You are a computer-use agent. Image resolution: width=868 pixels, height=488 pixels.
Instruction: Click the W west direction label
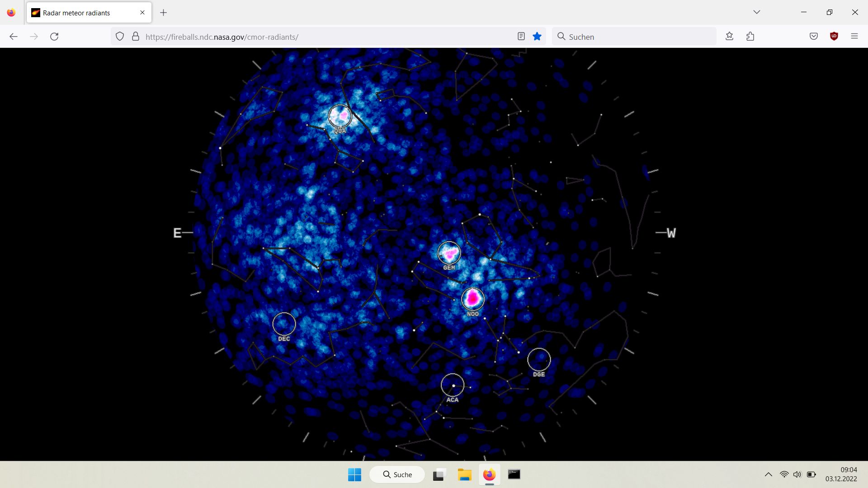point(671,233)
